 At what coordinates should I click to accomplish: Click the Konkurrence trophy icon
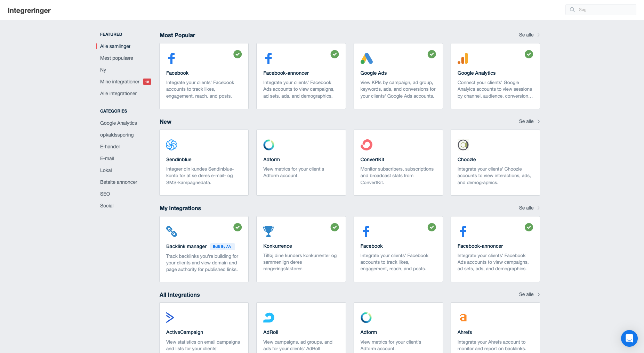click(268, 231)
